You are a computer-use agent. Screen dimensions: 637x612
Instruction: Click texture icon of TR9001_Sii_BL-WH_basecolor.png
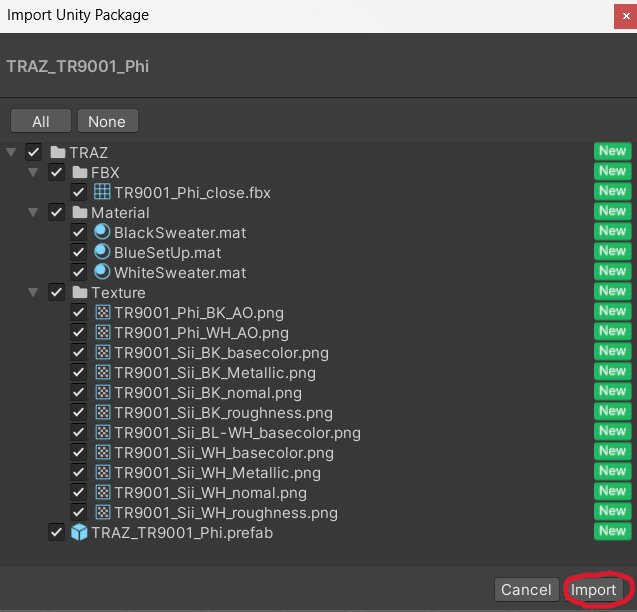point(103,432)
